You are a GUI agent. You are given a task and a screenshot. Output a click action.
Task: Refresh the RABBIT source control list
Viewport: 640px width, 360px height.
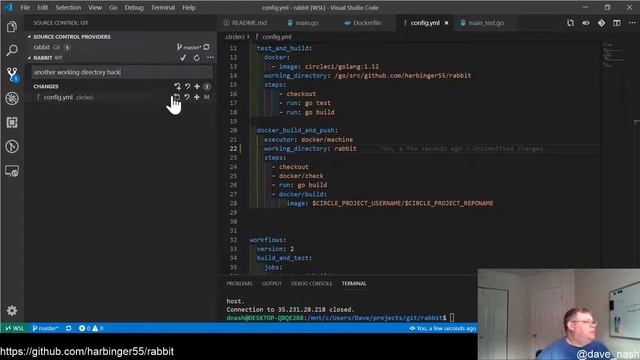[197, 58]
